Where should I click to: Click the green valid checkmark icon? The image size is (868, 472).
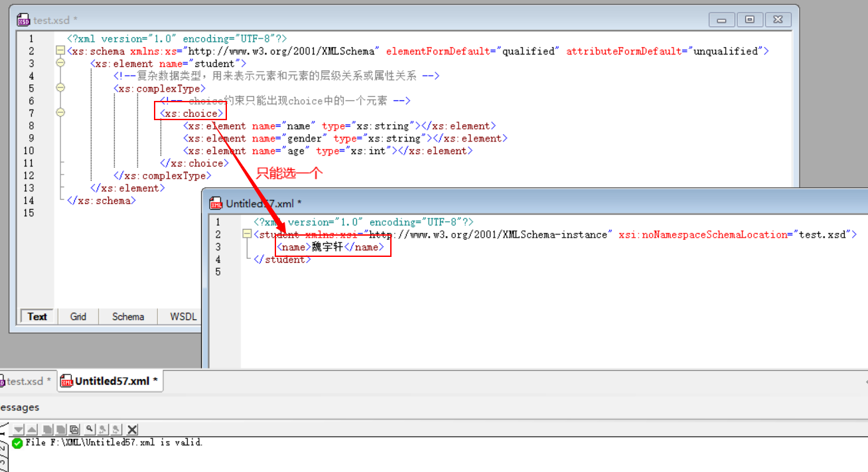click(x=17, y=442)
